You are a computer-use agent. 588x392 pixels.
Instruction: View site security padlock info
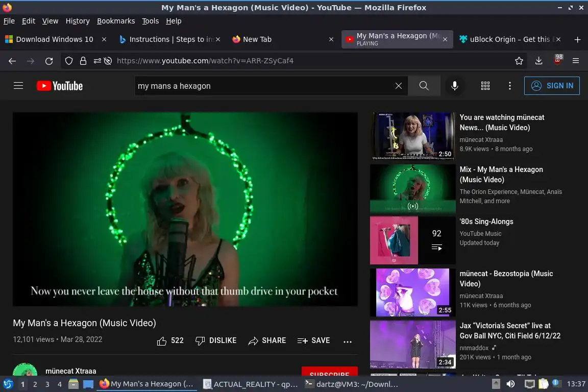click(83, 61)
